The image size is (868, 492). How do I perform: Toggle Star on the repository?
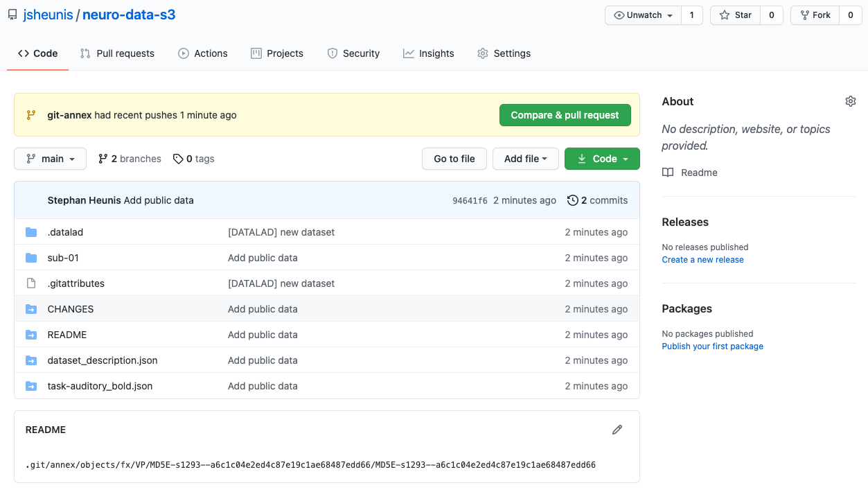[734, 15]
